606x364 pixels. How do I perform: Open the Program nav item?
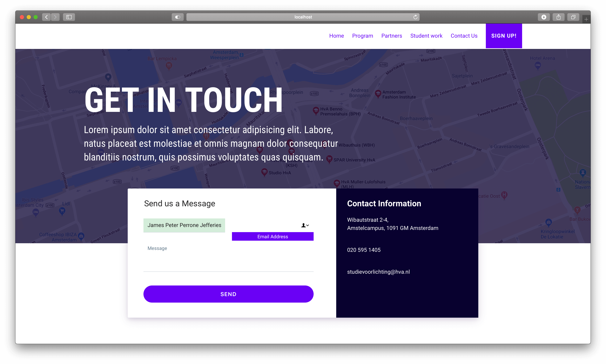tap(362, 36)
